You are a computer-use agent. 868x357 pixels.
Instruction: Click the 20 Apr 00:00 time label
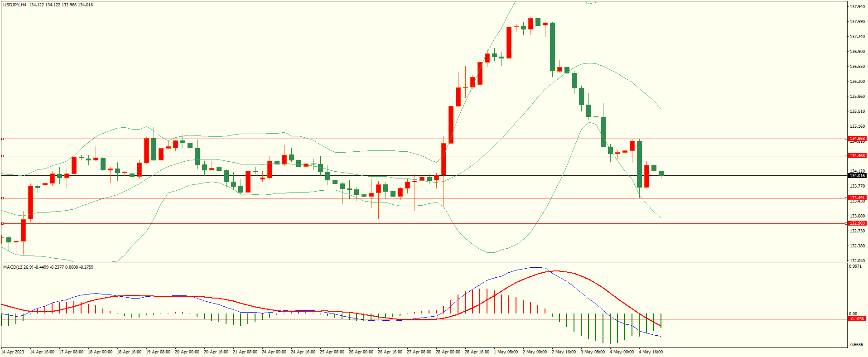[187, 352]
